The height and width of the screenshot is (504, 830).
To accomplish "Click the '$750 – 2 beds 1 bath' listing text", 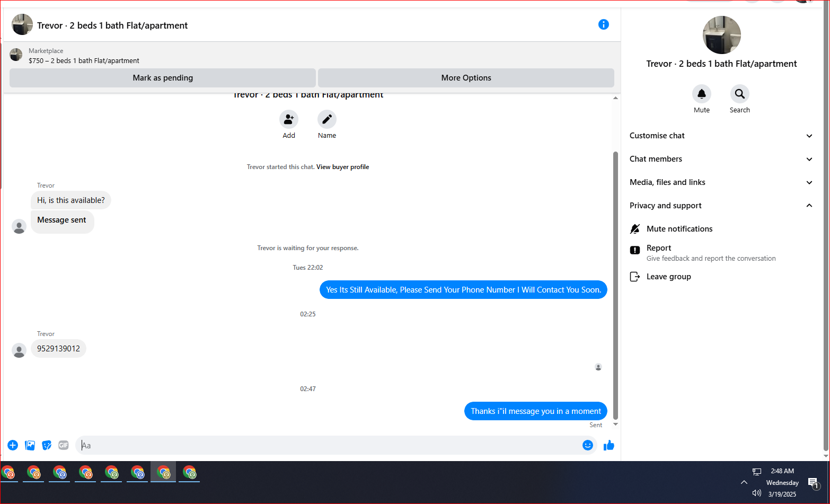I will (x=84, y=61).
